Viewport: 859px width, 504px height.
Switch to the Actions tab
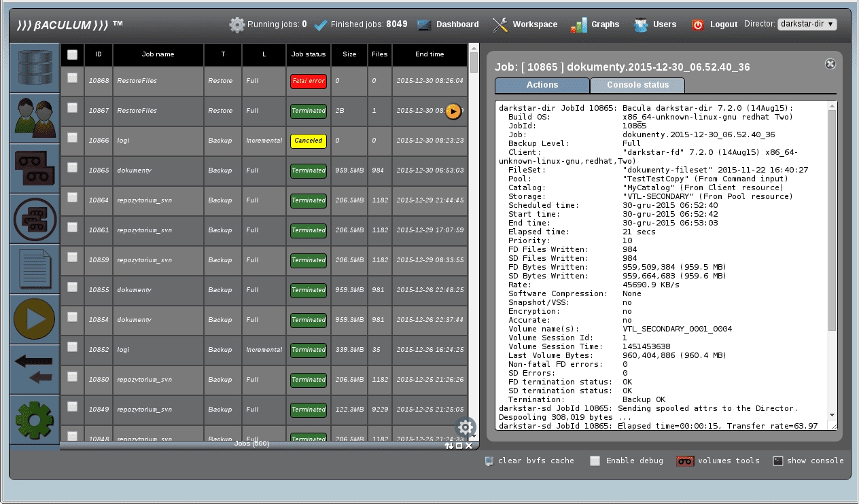click(542, 85)
